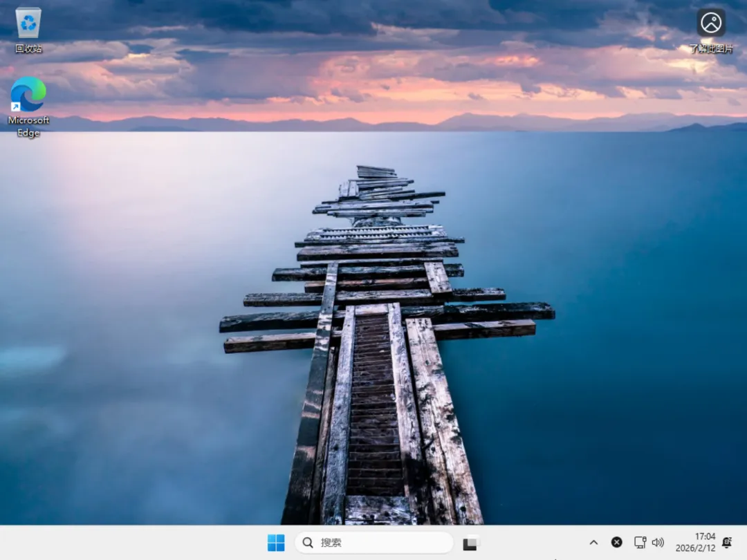Click the round X tray icon
The image size is (747, 560).
(616, 543)
